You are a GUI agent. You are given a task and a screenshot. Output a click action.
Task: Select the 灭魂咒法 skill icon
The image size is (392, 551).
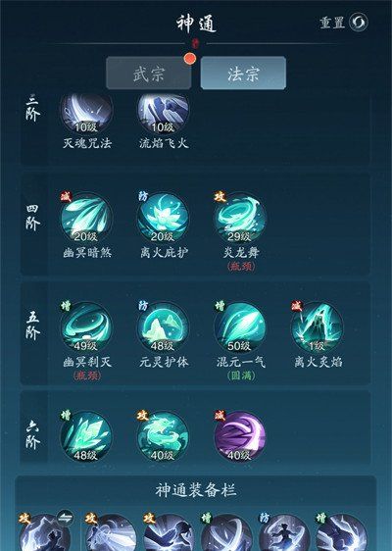86,113
